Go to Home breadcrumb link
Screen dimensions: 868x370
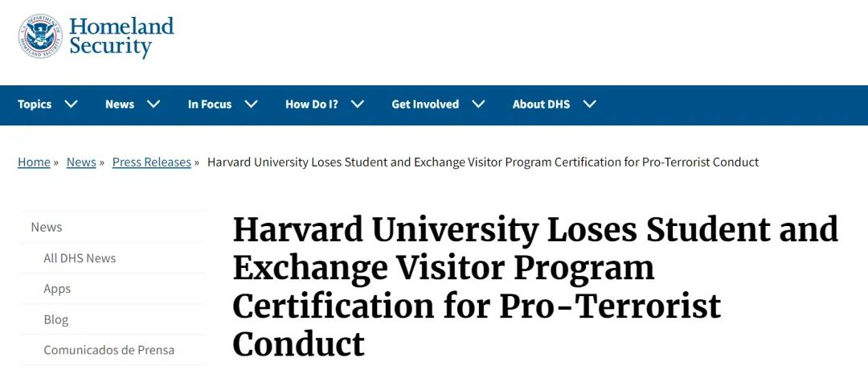click(34, 162)
